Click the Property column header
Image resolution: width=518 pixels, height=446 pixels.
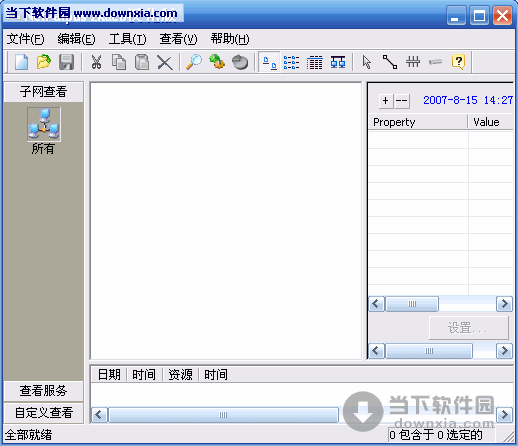418,122
